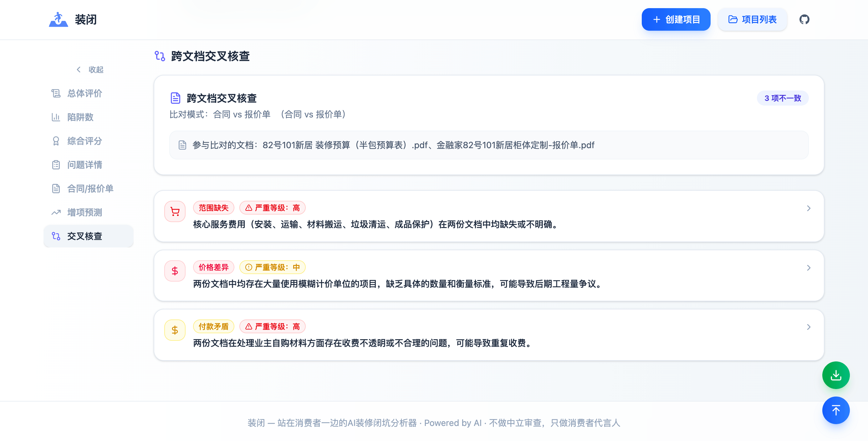Click the warning triangle on 付款矛盾 severity badge
Viewport: 868px width, 441px height.
tap(249, 327)
